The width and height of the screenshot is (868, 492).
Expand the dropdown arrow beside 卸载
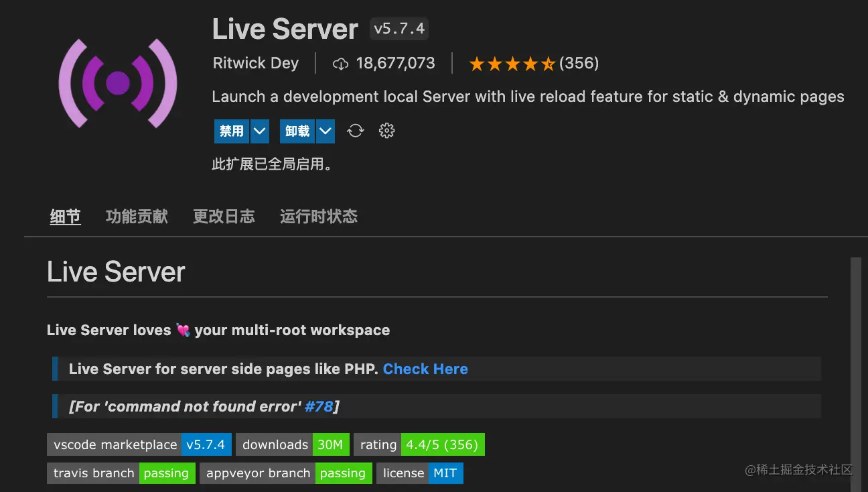click(325, 131)
